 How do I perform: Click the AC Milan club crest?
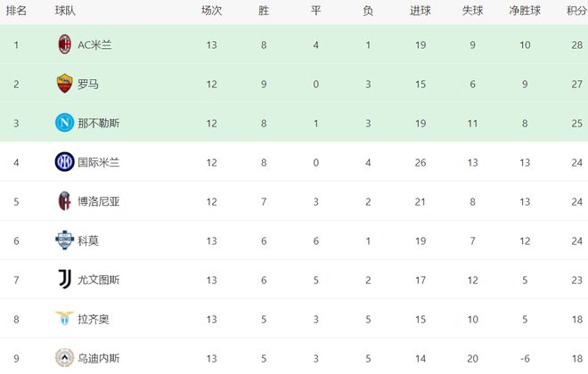pos(64,45)
